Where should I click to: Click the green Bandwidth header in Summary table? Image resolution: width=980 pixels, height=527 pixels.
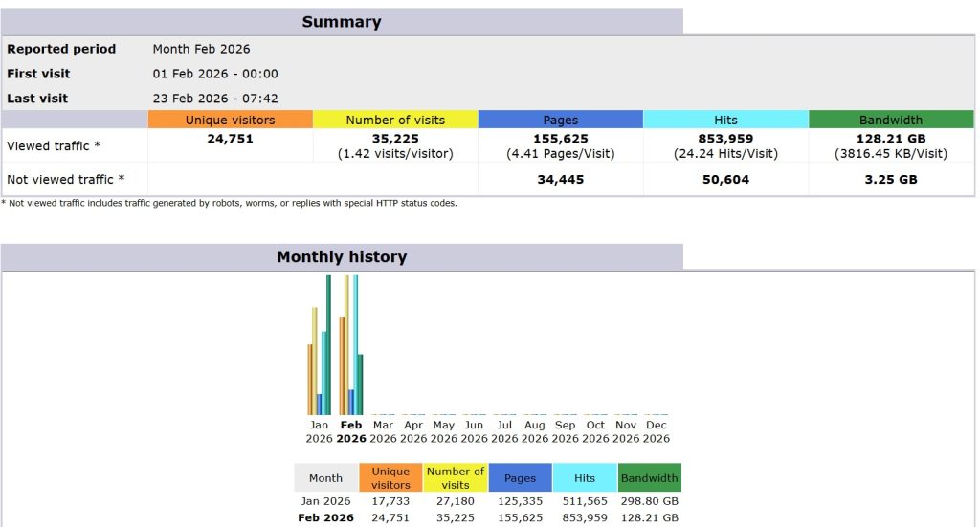(x=891, y=120)
